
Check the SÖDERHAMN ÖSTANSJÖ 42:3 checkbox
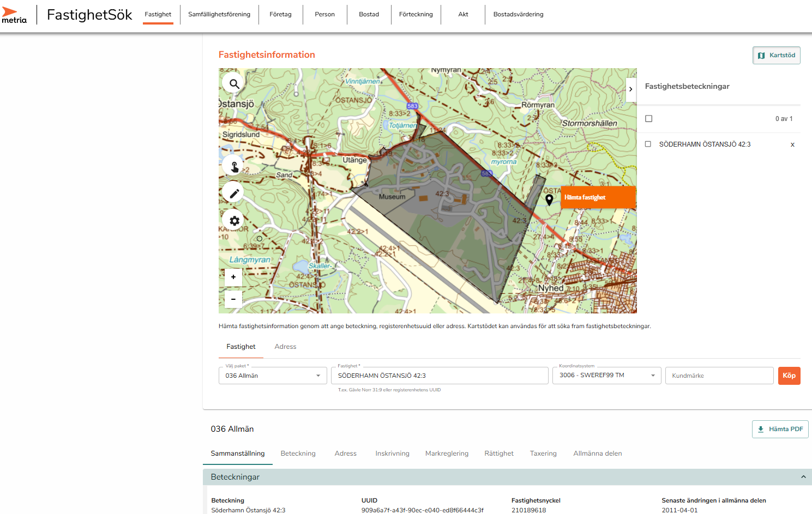pos(648,144)
